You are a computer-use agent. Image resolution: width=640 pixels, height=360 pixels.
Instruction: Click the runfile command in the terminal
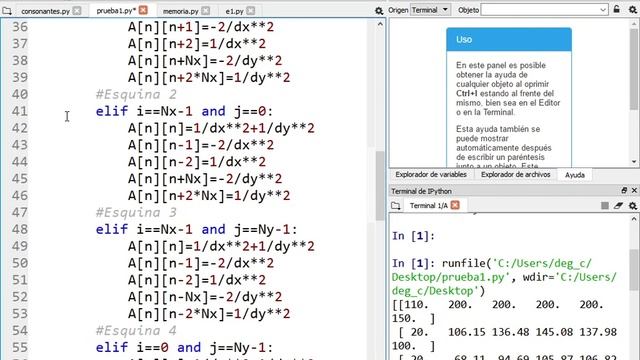click(x=504, y=277)
